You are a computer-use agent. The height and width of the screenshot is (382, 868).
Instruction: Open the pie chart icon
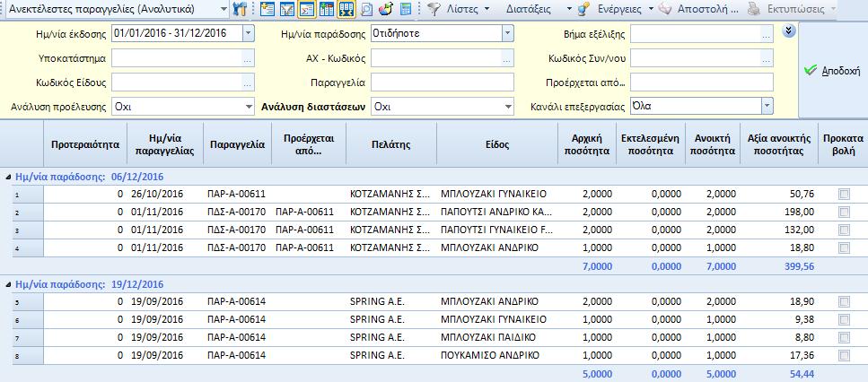[386, 9]
